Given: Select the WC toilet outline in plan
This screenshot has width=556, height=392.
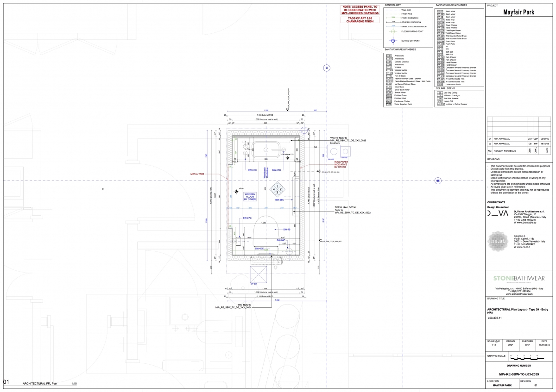Looking at the screenshot, I should (x=266, y=235).
